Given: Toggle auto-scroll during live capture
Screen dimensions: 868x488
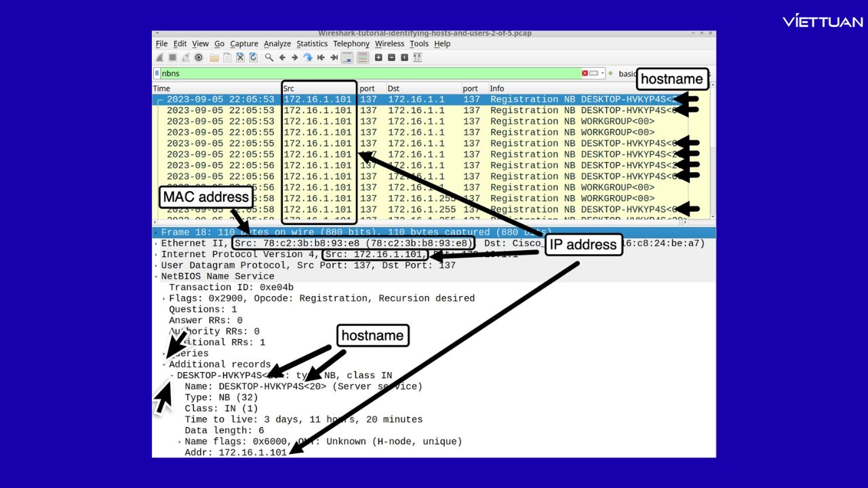Looking at the screenshot, I should [347, 58].
